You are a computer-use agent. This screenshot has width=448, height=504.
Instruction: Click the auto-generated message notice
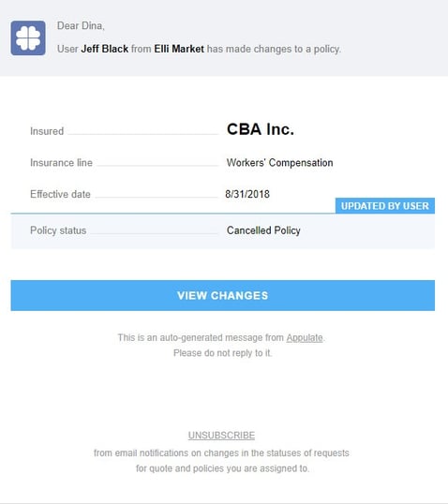[x=221, y=338]
